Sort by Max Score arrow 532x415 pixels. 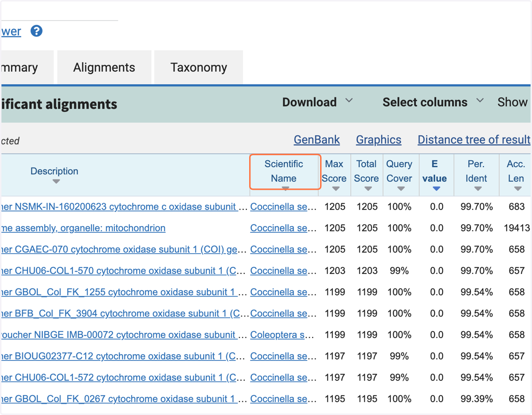tap(336, 188)
